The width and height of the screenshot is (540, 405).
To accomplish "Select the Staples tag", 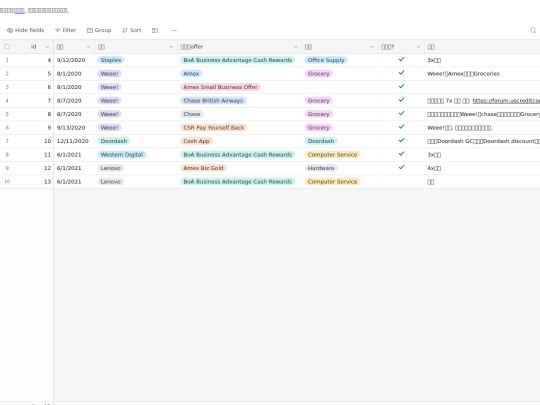I will coord(111,60).
